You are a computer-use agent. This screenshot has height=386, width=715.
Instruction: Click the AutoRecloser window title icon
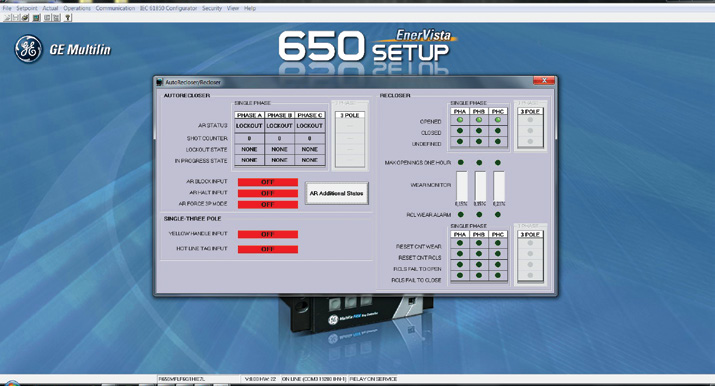coord(160,82)
